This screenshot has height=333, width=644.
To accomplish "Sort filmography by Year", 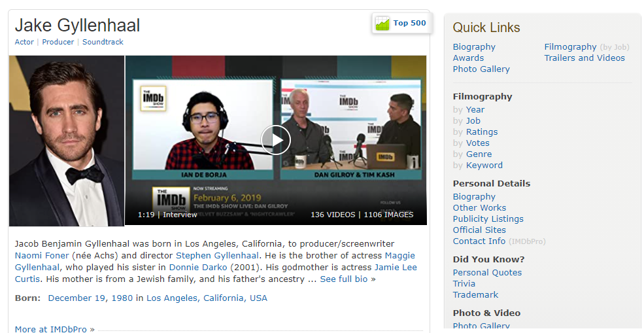I will [475, 110].
